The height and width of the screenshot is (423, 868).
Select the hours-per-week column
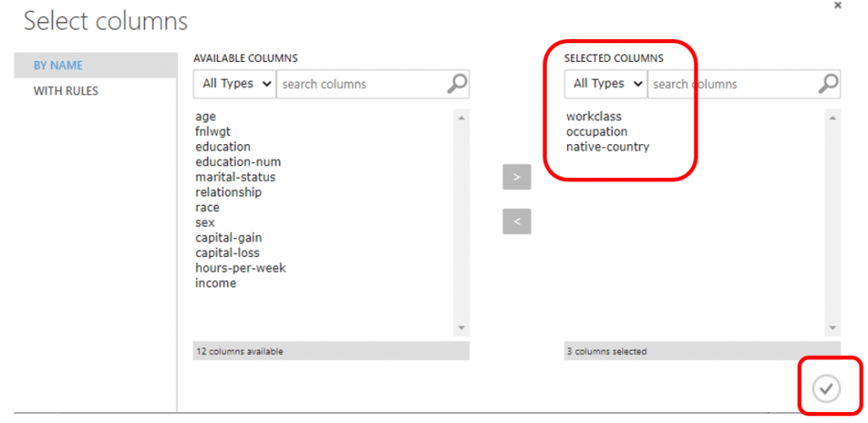click(x=241, y=268)
